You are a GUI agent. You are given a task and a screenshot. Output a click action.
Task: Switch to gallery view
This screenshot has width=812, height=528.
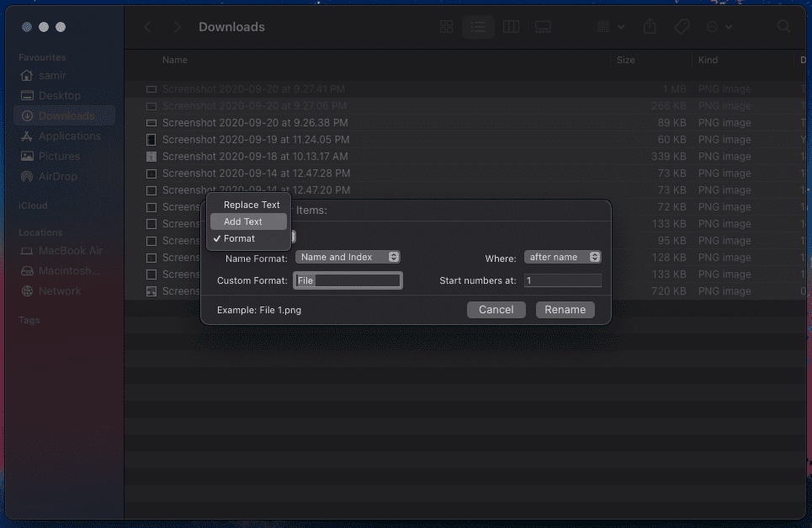pos(543,27)
